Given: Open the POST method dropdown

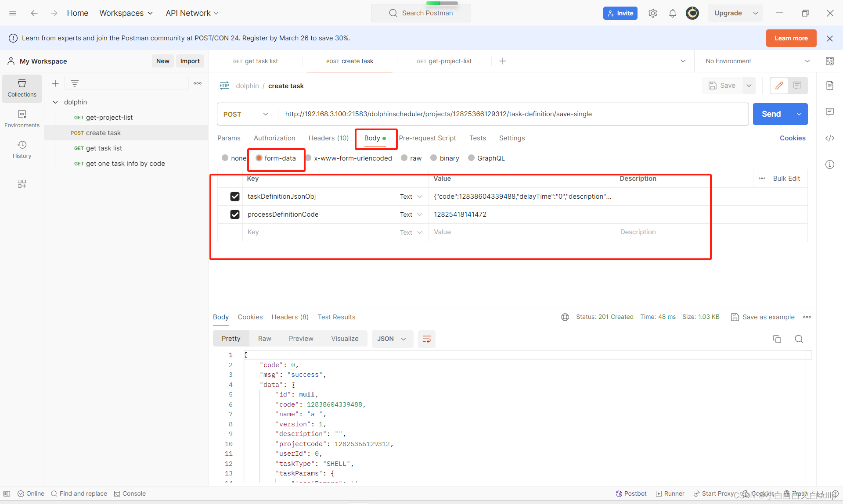Looking at the screenshot, I should click(246, 114).
